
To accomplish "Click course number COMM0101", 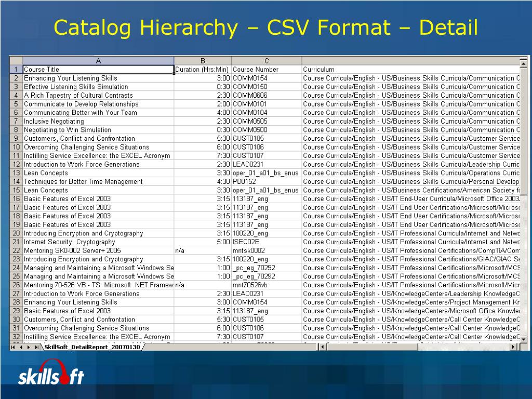I will click(x=267, y=104).
